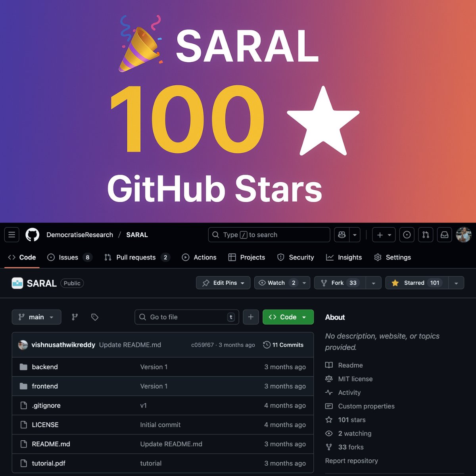The width and height of the screenshot is (476, 476).
Task: Open the hamburger navigation menu
Action: coord(12,235)
